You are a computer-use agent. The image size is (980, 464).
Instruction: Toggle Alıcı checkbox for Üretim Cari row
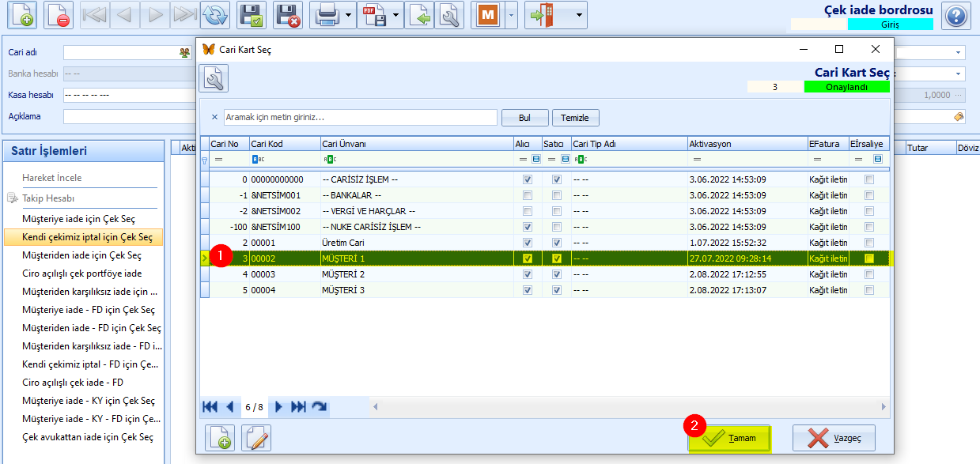528,243
